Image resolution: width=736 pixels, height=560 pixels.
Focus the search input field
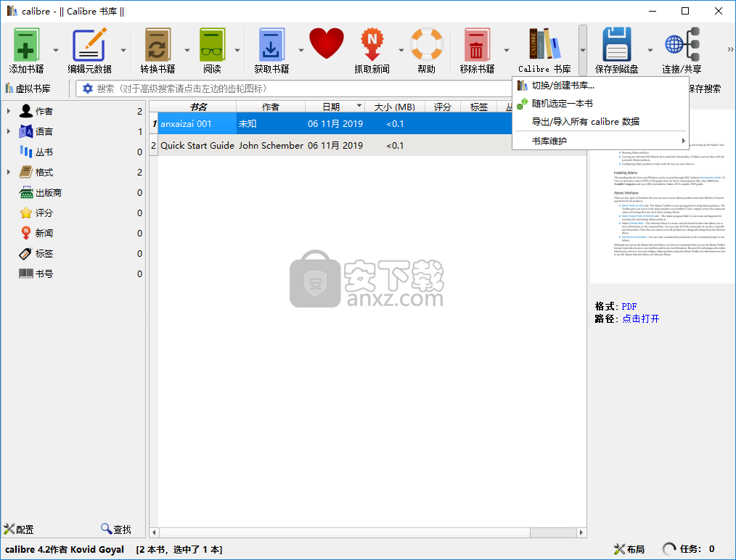coord(300,88)
